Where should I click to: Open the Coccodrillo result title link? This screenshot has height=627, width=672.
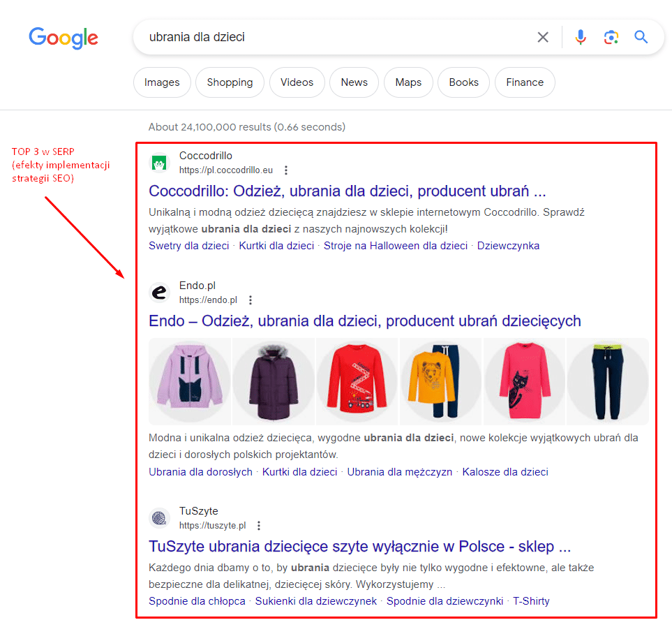[x=347, y=191]
